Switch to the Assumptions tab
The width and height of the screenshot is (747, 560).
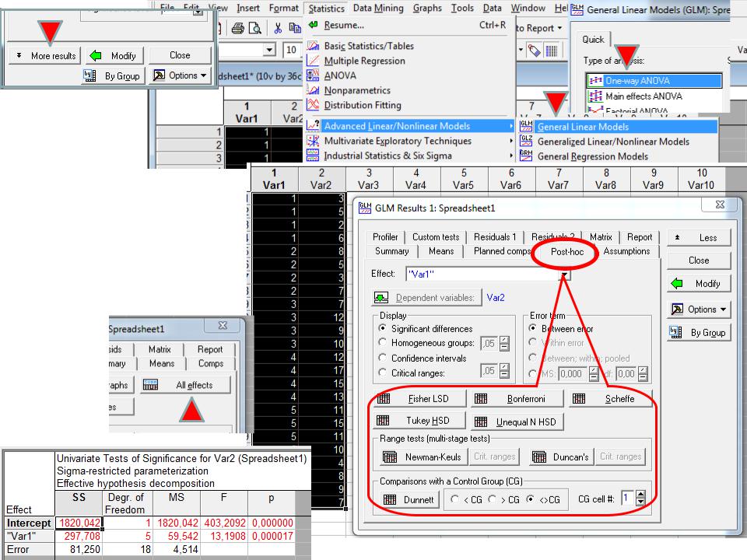626,251
